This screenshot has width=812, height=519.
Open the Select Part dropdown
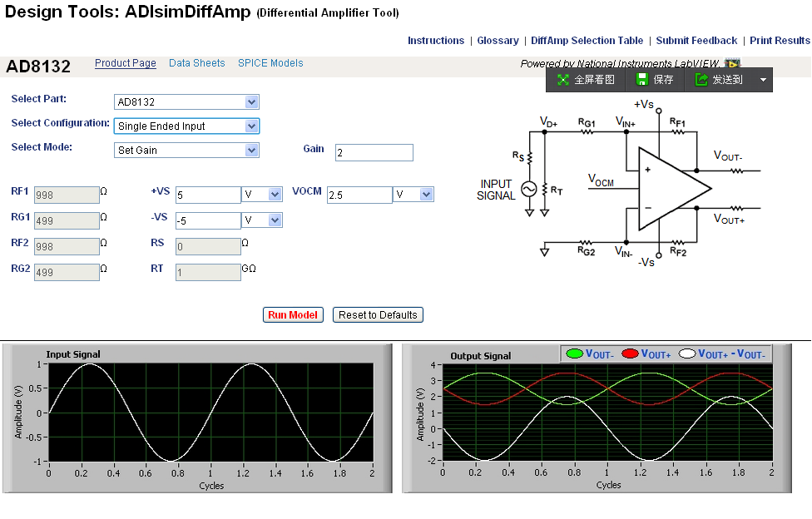coord(252,102)
